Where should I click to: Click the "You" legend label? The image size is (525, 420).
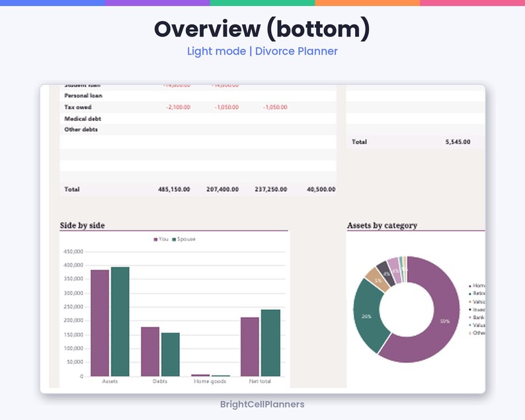coord(163,239)
